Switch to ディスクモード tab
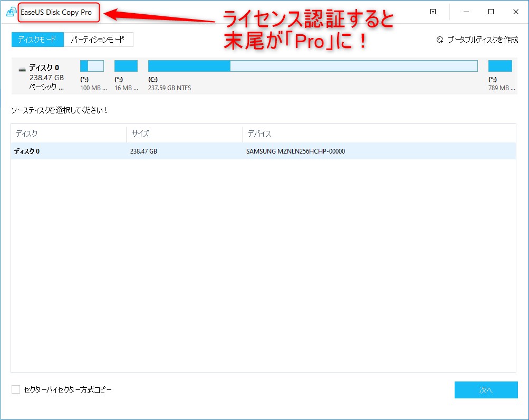Image resolution: width=529 pixels, height=420 pixels. tap(37, 40)
